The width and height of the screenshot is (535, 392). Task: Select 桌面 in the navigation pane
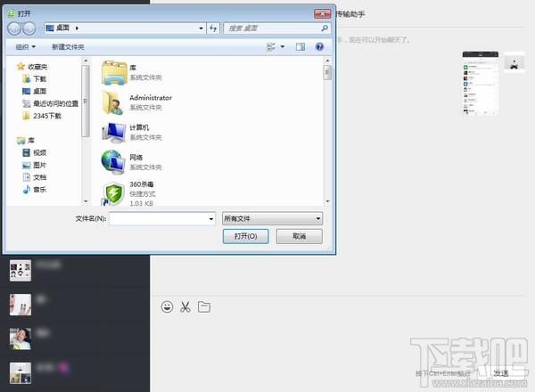[x=35, y=91]
